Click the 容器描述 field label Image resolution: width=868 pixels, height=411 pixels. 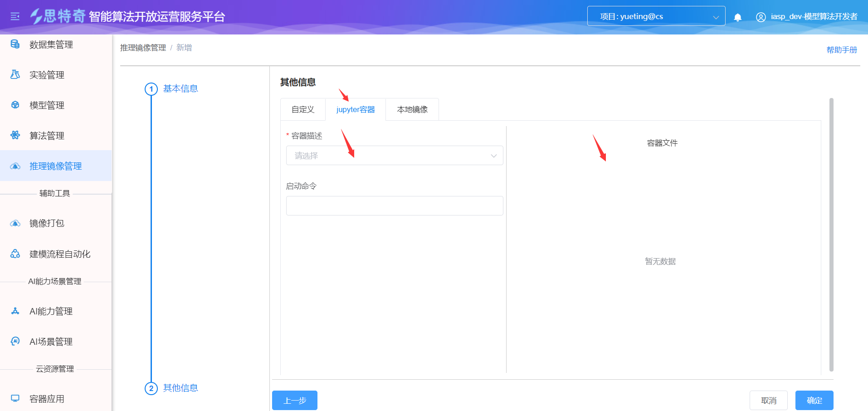307,136
